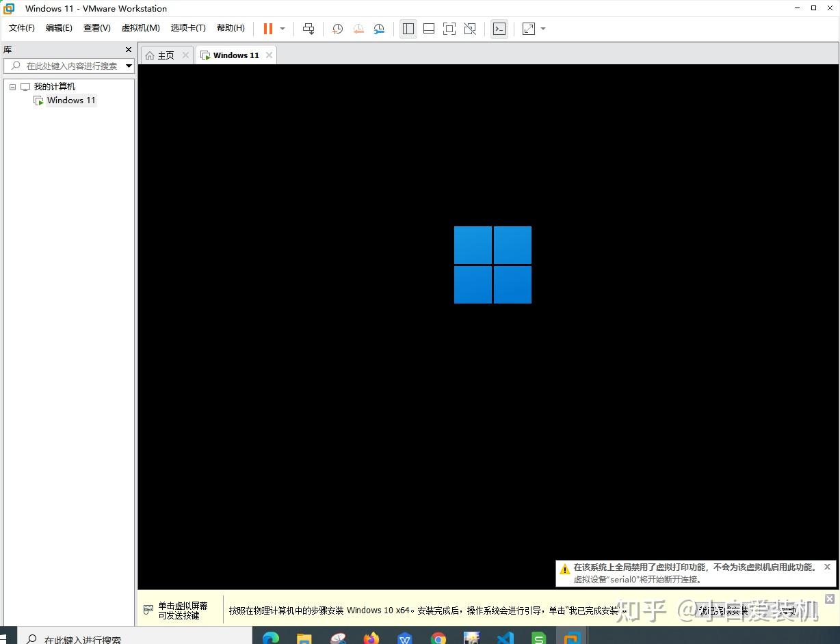Take a snapshot of the virtual machine

point(337,28)
